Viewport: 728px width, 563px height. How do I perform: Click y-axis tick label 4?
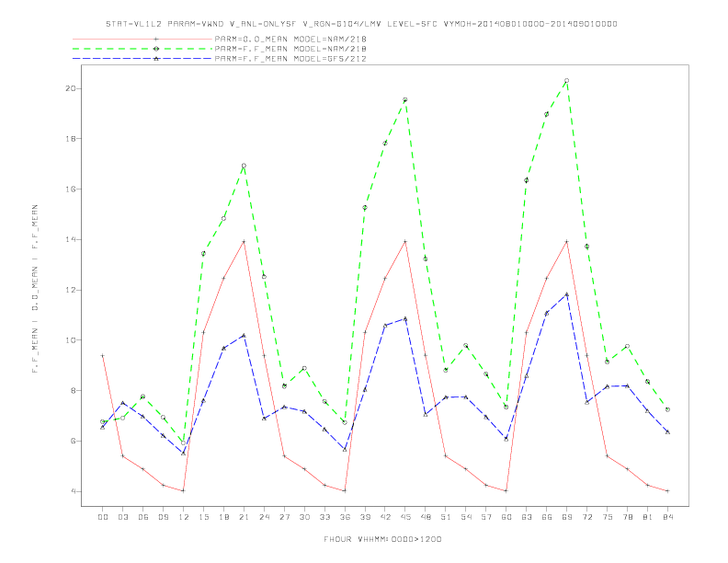coord(74,491)
